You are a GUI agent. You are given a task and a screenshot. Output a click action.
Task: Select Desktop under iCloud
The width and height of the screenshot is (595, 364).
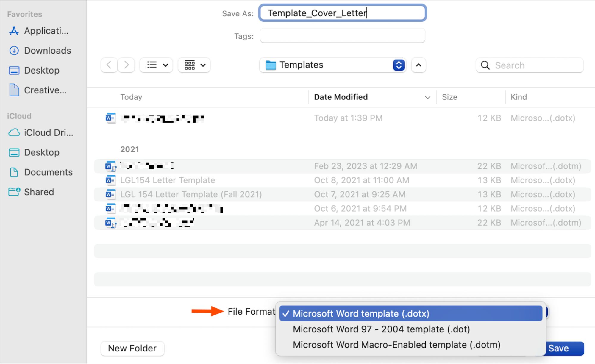click(x=34, y=152)
